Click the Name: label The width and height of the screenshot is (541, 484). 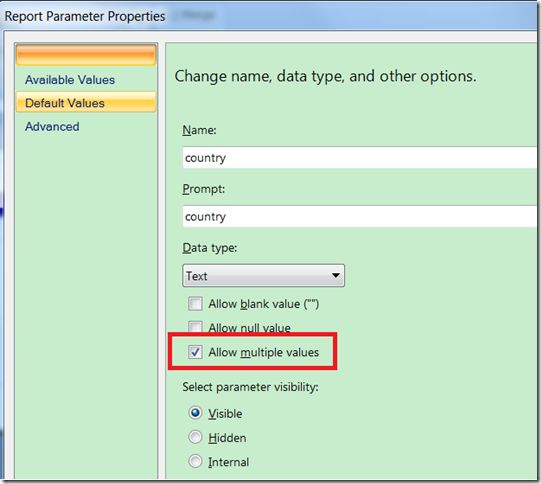click(x=199, y=130)
